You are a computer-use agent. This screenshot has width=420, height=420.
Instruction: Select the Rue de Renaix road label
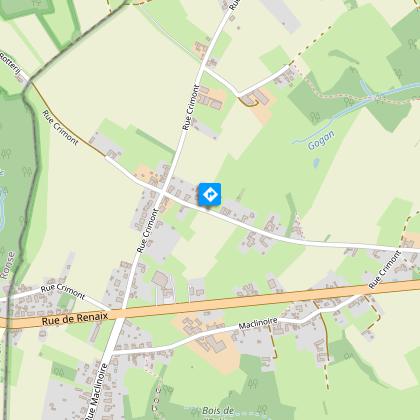pyautogui.click(x=75, y=319)
